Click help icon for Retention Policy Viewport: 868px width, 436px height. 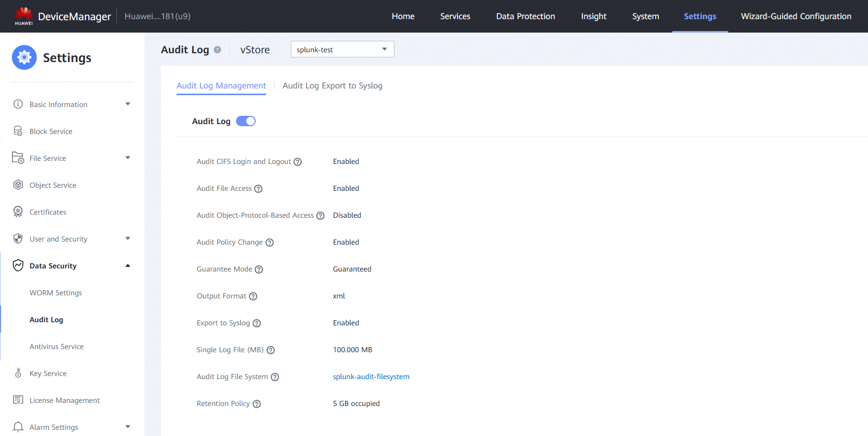(257, 404)
